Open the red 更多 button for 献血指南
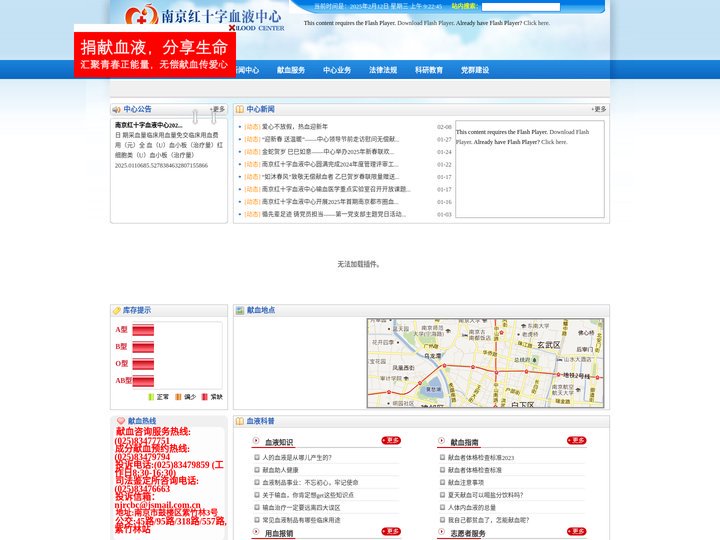Viewport: 720px width, 540px height. tap(576, 440)
